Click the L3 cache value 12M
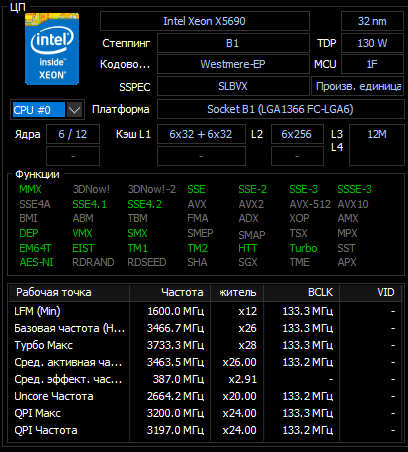The image size is (408, 452). pos(377,145)
